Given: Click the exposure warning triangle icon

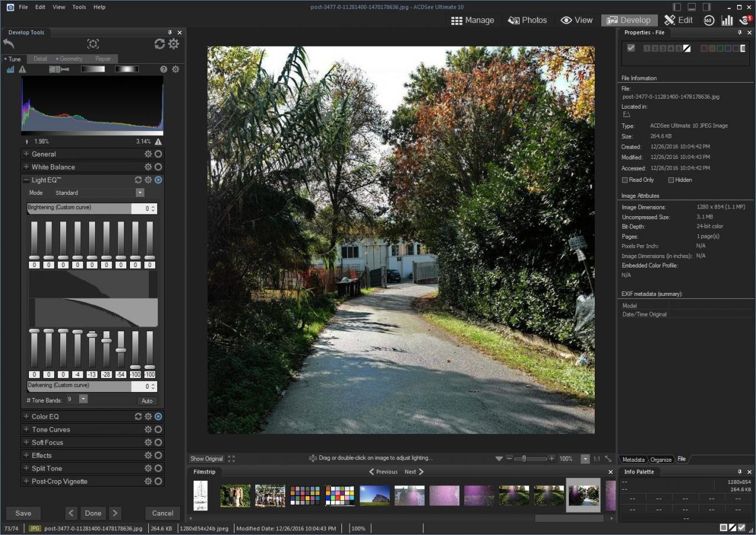Looking at the screenshot, I should pos(22,69).
